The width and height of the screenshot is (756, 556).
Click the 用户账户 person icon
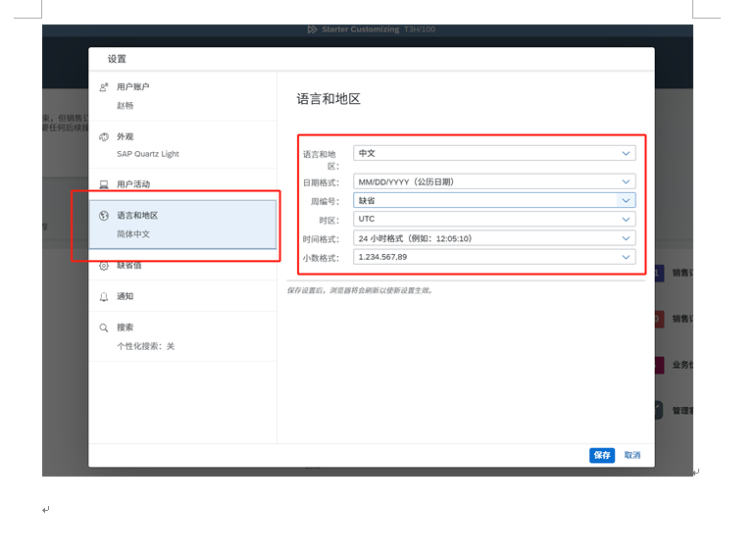pos(104,87)
